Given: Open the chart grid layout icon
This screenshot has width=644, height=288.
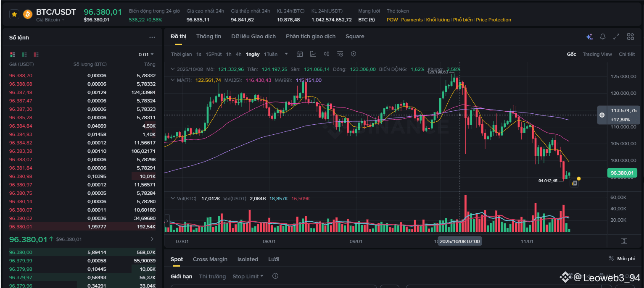Looking at the screenshot, I should pos(630,37).
